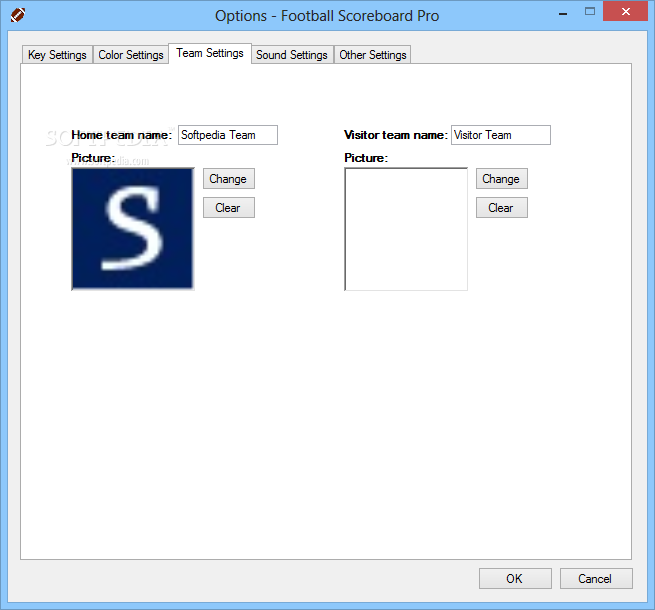Click the 'Home team name:' label

point(122,135)
